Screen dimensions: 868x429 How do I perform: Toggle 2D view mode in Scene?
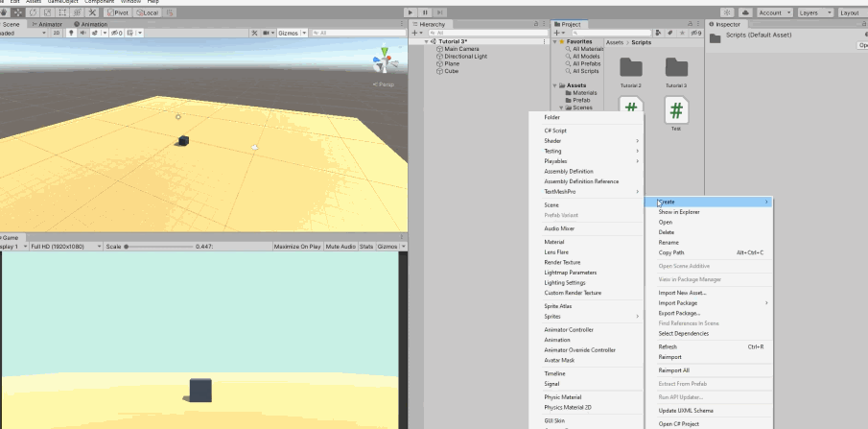click(57, 33)
